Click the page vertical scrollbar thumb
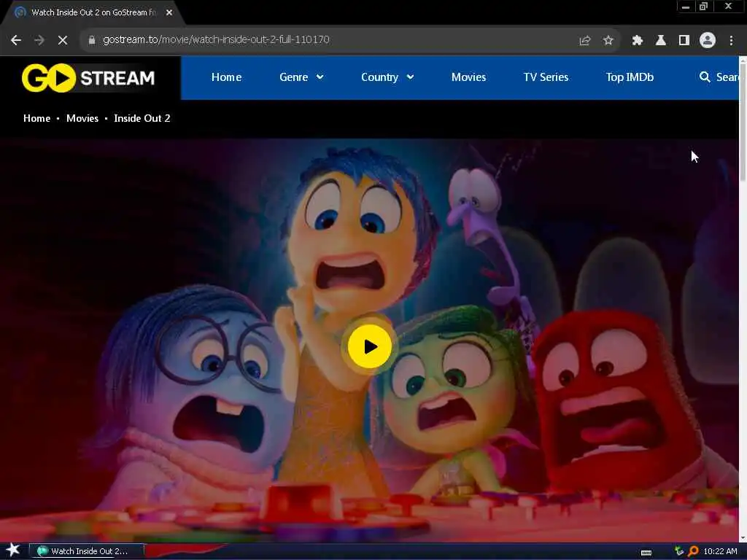 click(x=743, y=122)
